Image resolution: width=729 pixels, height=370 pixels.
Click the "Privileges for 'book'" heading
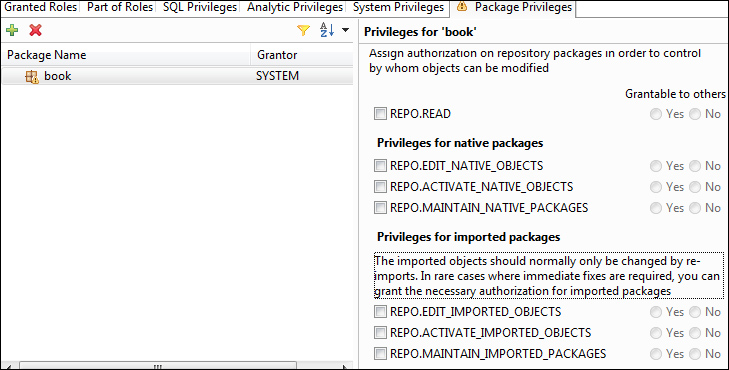420,32
